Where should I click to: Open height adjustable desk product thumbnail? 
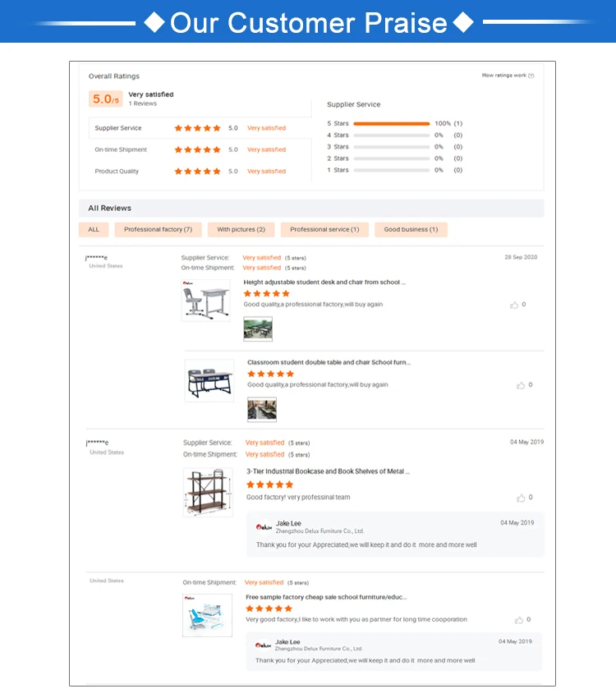click(x=206, y=301)
